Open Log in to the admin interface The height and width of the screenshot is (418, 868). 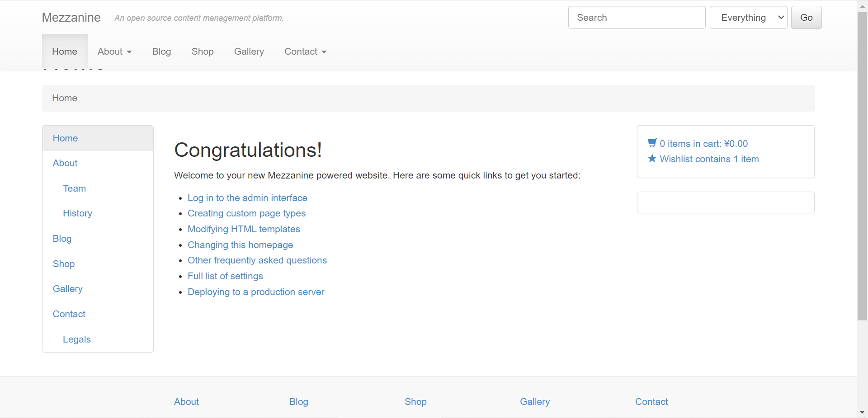(247, 198)
